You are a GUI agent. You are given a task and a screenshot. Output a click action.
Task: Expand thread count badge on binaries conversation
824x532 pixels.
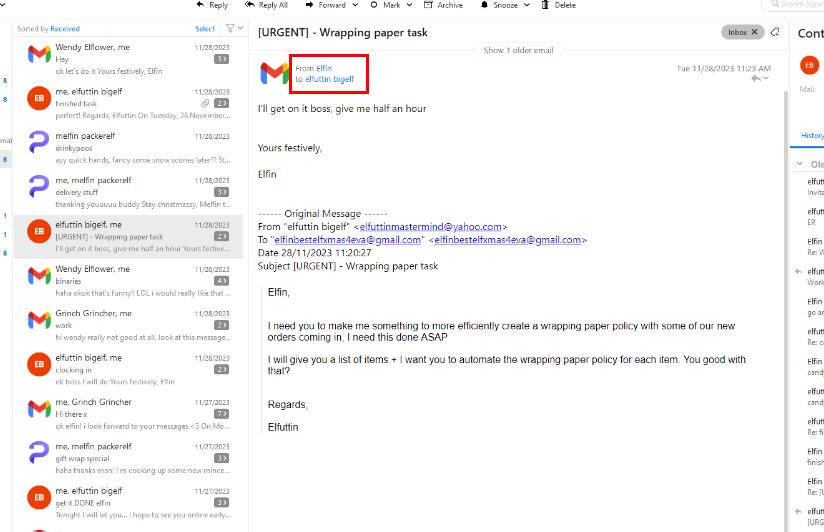tap(221, 281)
